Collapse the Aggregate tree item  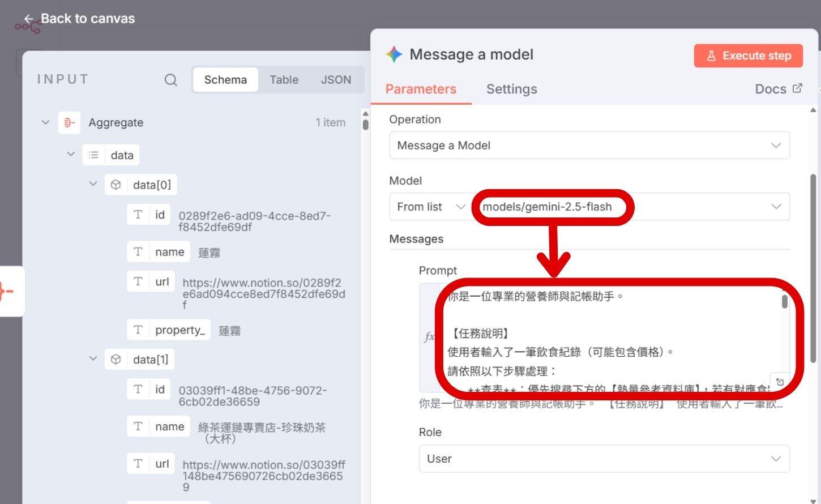point(45,122)
